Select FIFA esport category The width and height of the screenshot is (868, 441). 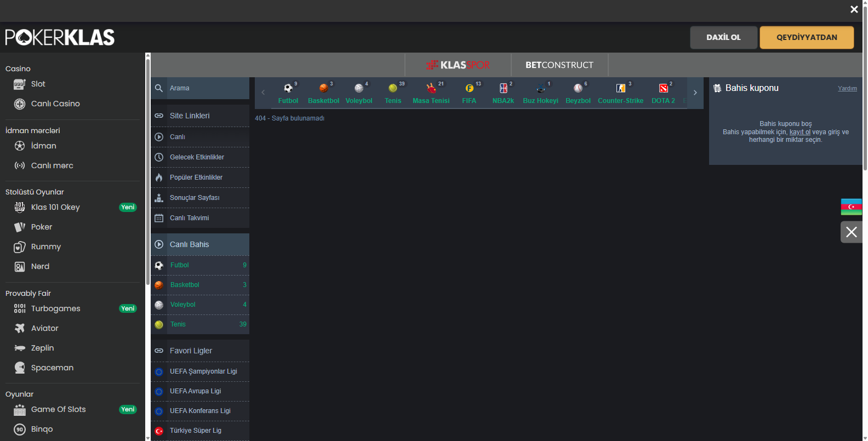click(469, 93)
